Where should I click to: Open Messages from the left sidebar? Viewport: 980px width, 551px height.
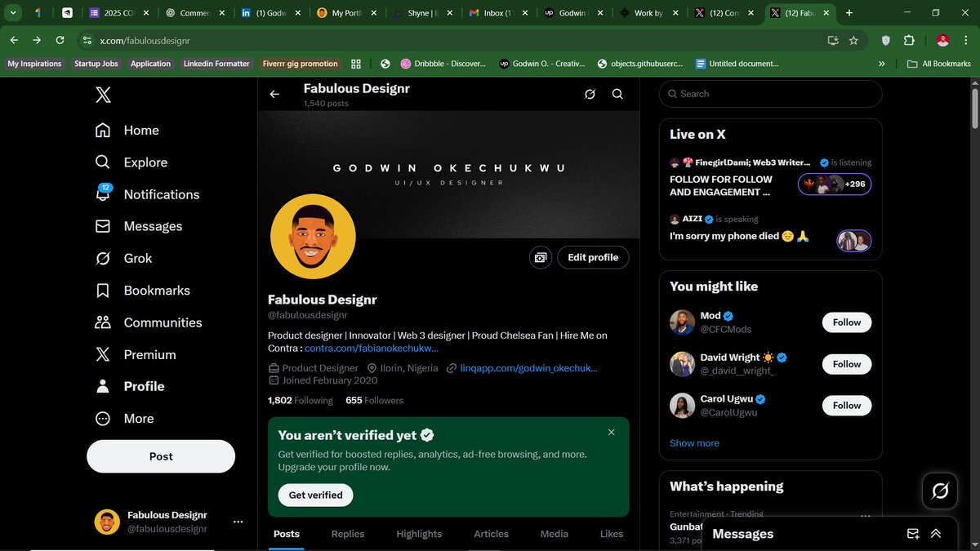point(139,226)
